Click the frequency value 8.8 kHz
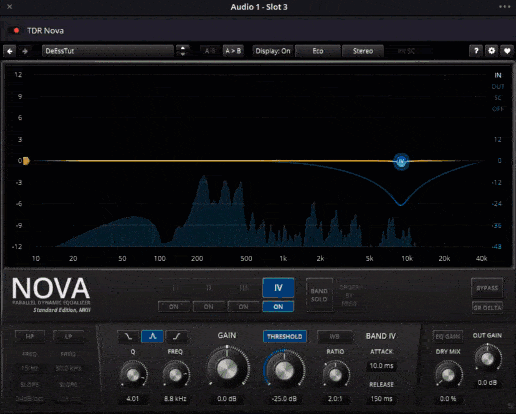The width and height of the screenshot is (516, 414). [x=175, y=399]
